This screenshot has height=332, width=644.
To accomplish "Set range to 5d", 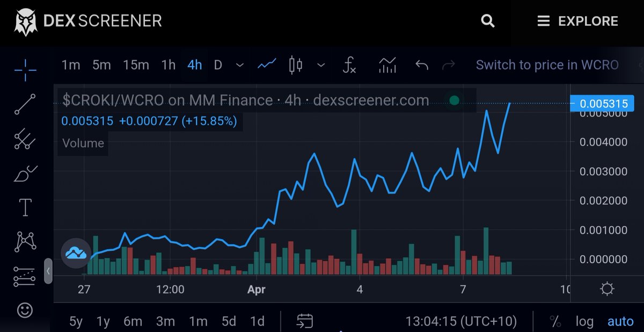I will 229,321.
